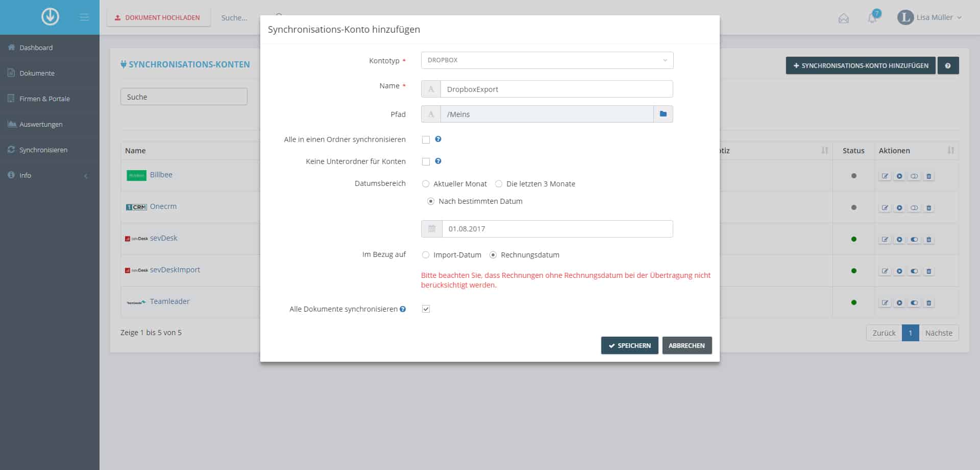Click the SPEICHERN button
The width and height of the screenshot is (980, 470).
click(629, 345)
